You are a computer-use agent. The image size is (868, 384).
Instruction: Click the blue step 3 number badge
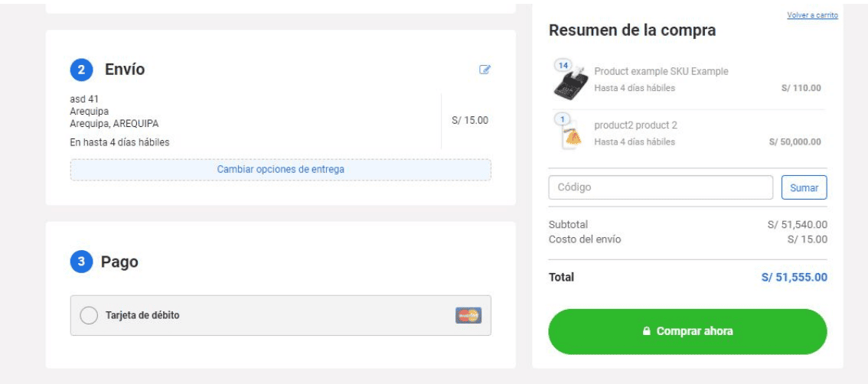click(x=81, y=262)
